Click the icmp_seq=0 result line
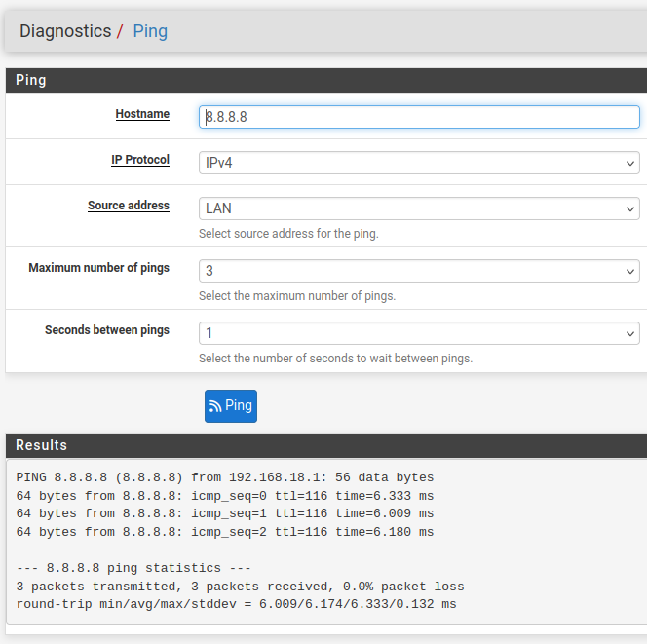This screenshot has height=644, width=647. pos(225,496)
